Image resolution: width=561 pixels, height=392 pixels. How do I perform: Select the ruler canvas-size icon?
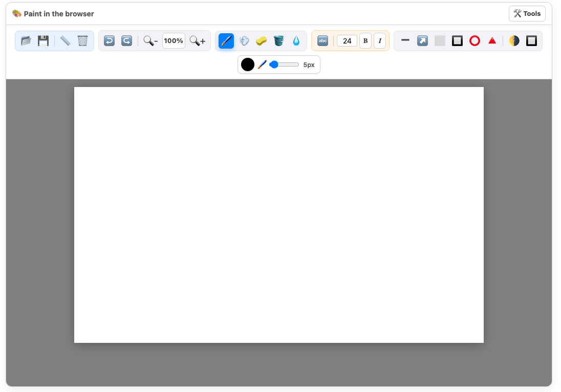pyautogui.click(x=65, y=41)
